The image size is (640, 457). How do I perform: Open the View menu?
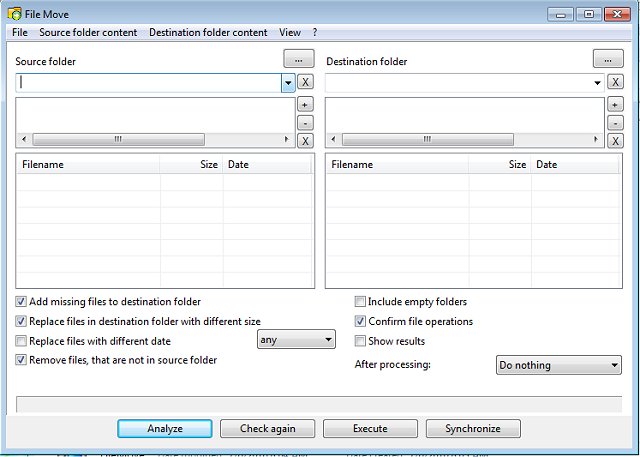pos(290,32)
